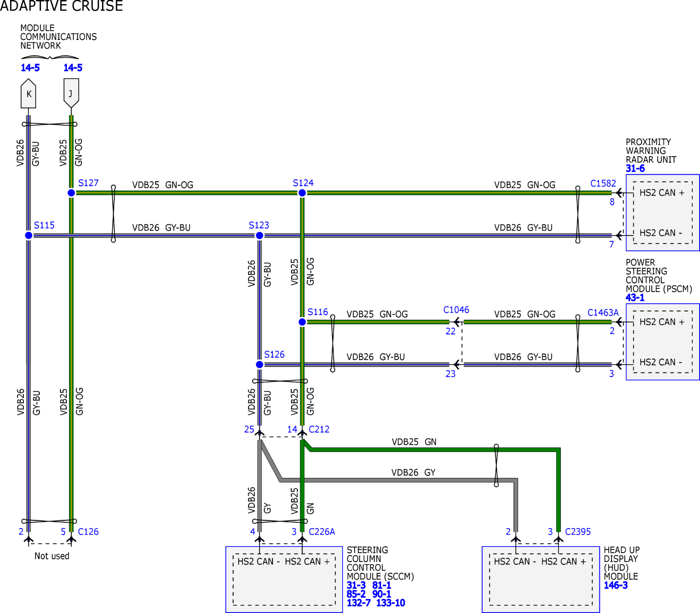
Task: Open page reference 31-6 link
Action: click(x=635, y=168)
